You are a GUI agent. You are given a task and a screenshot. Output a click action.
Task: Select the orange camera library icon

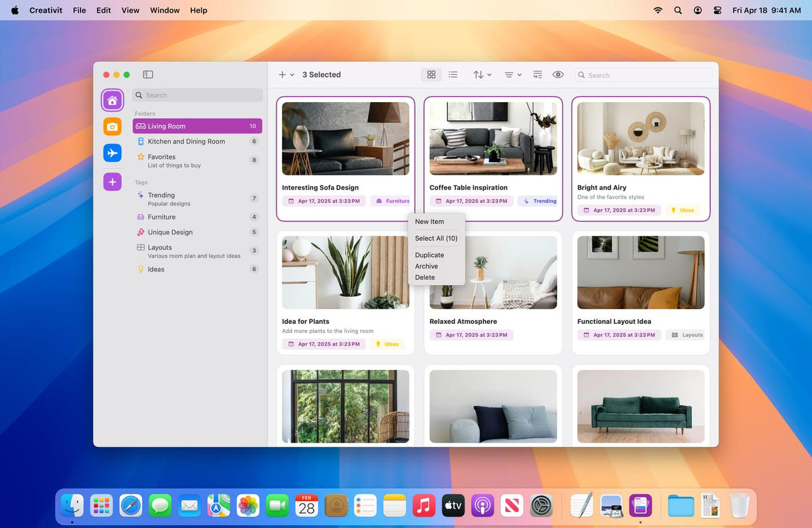[113, 126]
